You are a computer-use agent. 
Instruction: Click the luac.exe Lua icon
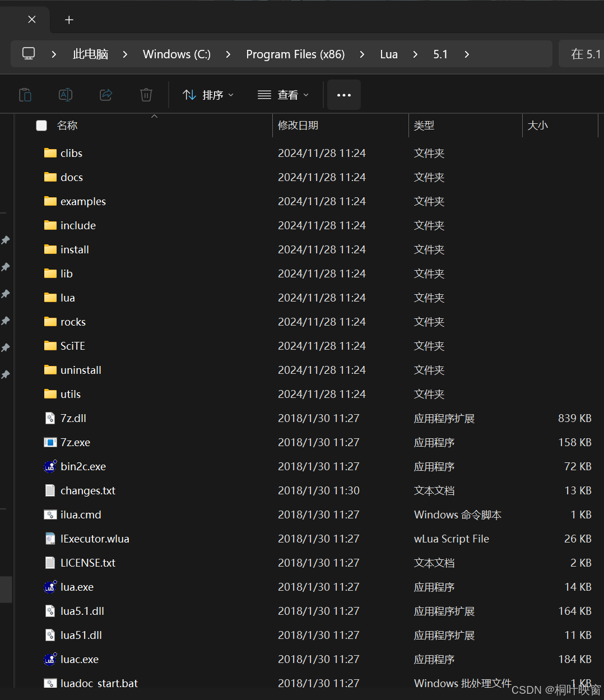pos(50,659)
